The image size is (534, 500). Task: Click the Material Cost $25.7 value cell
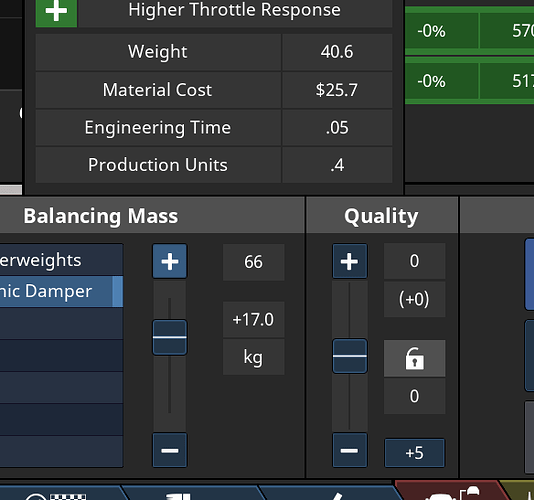[x=337, y=90]
